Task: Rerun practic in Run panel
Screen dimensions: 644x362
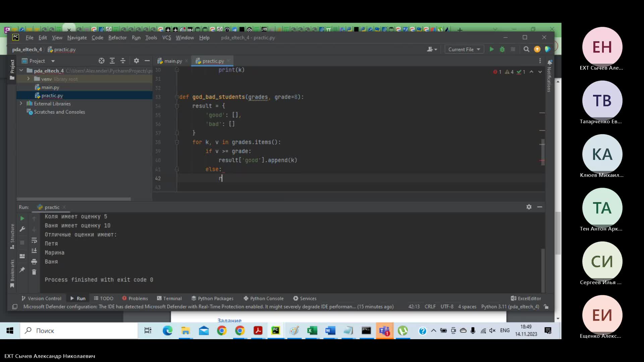Action: pos(22,218)
